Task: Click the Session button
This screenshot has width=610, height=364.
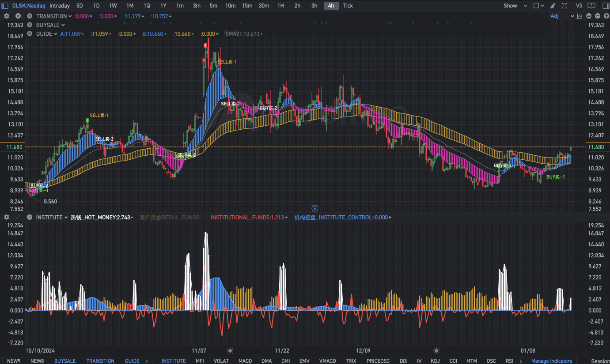Action: (x=600, y=361)
